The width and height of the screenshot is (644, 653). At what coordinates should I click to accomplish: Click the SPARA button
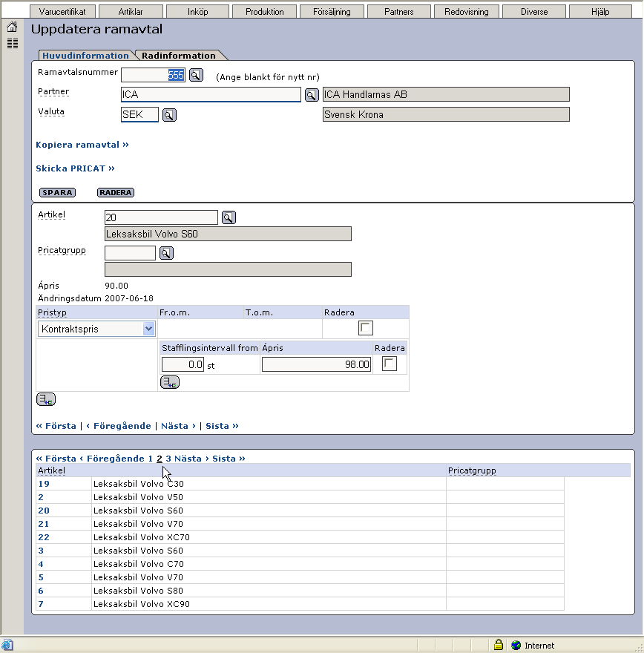(x=57, y=192)
